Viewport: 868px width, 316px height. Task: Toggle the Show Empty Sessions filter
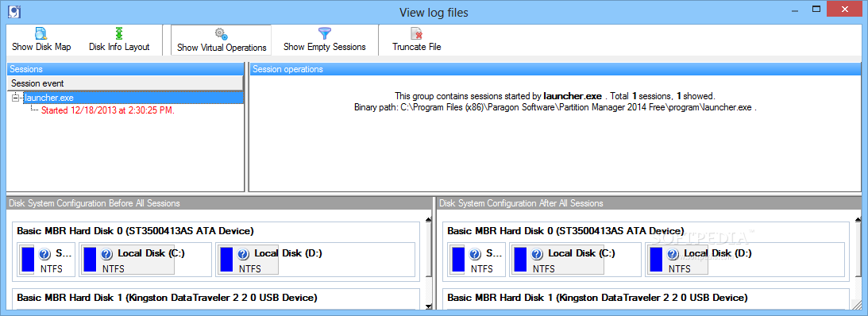(324, 40)
